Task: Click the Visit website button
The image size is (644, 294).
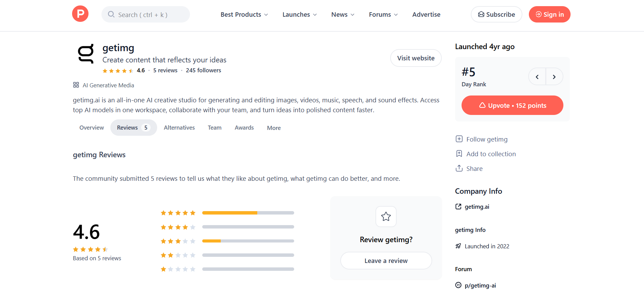Action: point(416,58)
